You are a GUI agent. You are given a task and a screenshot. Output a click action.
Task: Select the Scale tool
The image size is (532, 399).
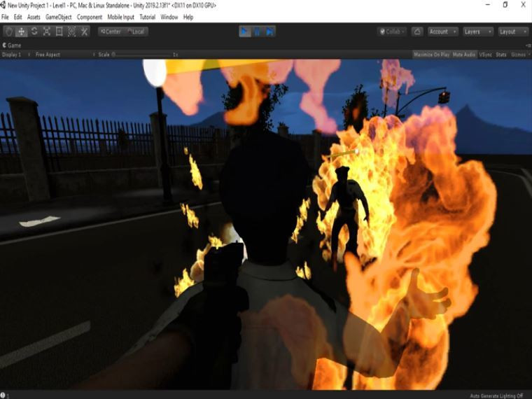click(46, 31)
